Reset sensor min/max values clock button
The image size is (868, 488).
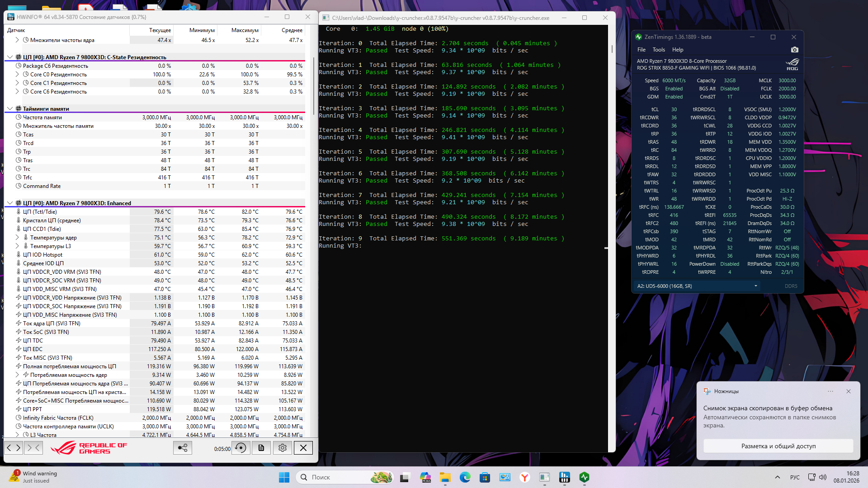pos(241,448)
